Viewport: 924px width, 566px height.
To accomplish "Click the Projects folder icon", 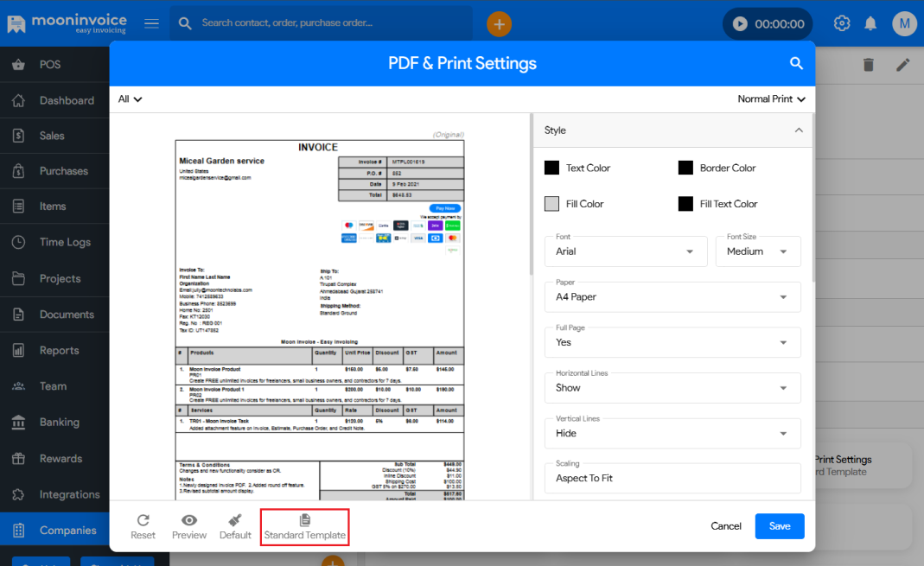I will click(18, 278).
